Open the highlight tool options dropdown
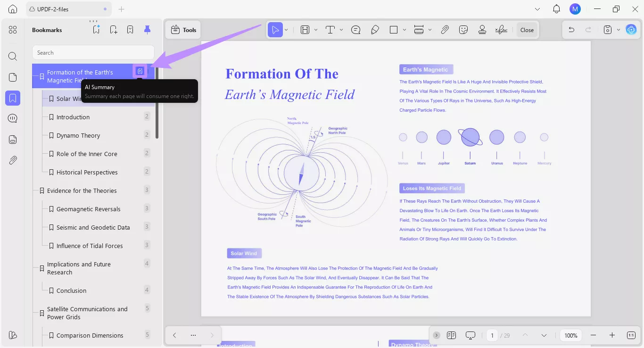 (x=315, y=30)
